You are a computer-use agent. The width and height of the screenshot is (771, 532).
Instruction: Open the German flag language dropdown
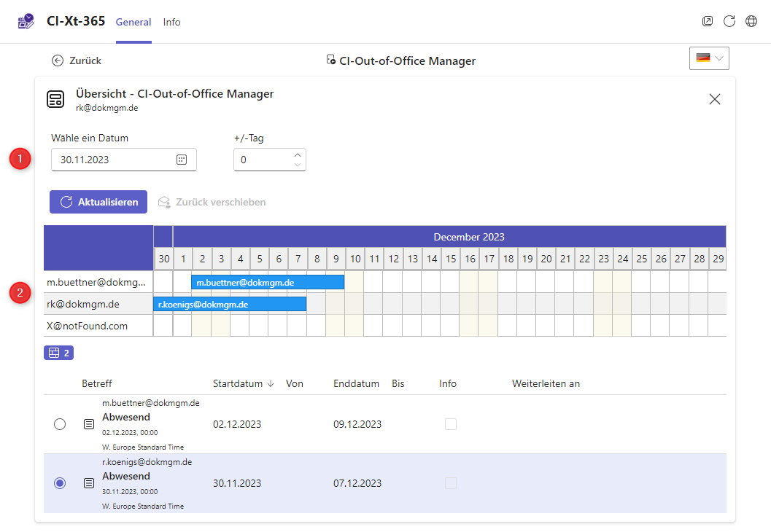(708, 58)
